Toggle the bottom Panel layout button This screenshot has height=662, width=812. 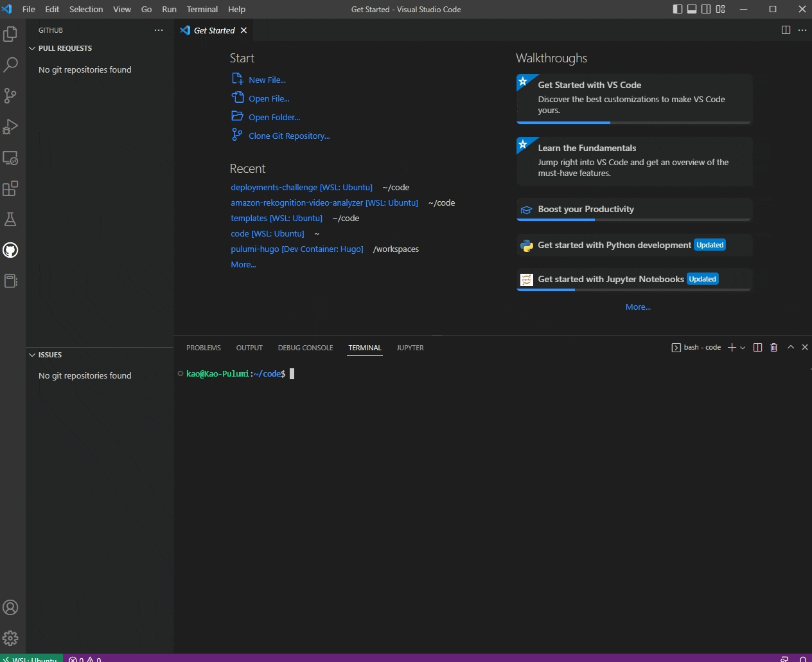point(692,9)
